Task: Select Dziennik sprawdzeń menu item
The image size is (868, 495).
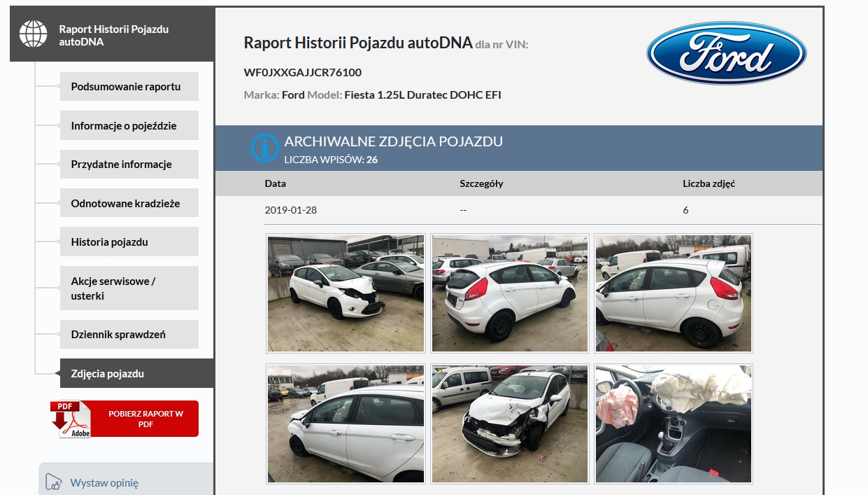Action: pyautogui.click(x=129, y=335)
